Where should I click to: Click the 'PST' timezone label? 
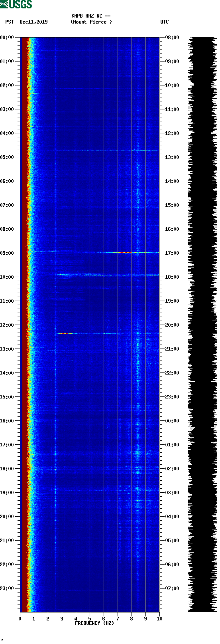point(9,22)
